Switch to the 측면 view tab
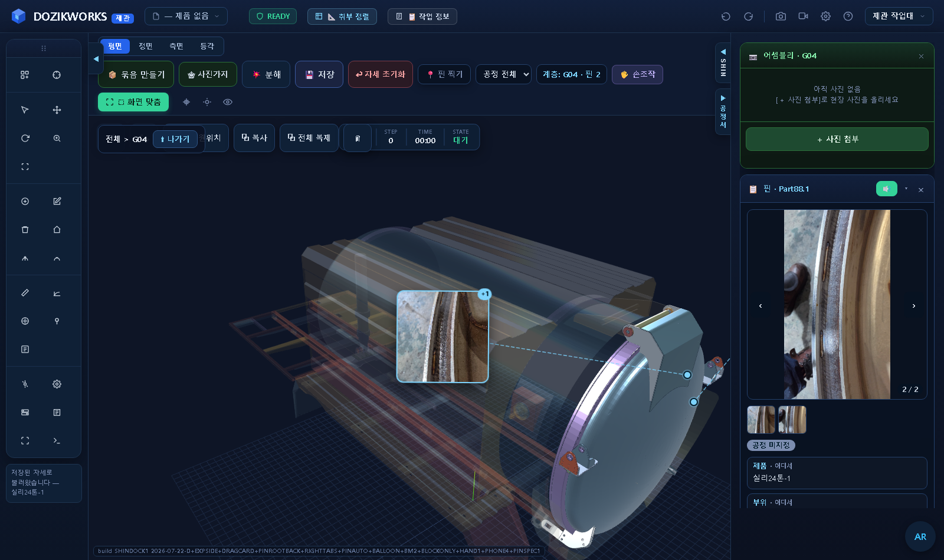 [176, 46]
